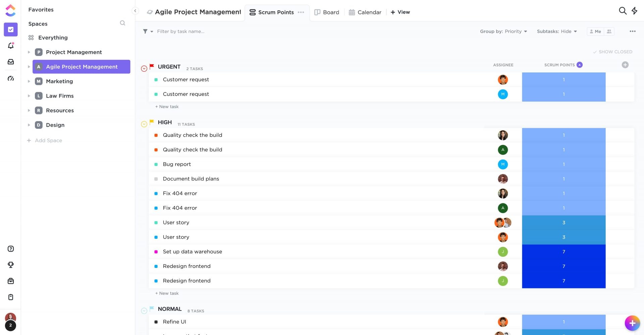Switch to the Calendar view tab
The height and width of the screenshot is (335, 644).
[x=365, y=12]
